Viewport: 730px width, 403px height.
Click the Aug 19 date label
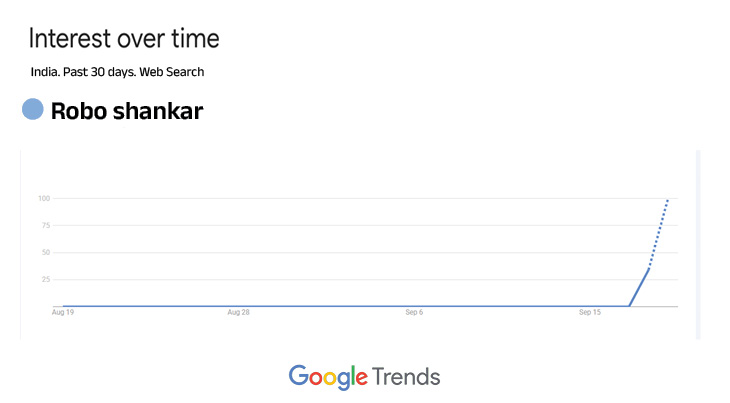[63, 313]
